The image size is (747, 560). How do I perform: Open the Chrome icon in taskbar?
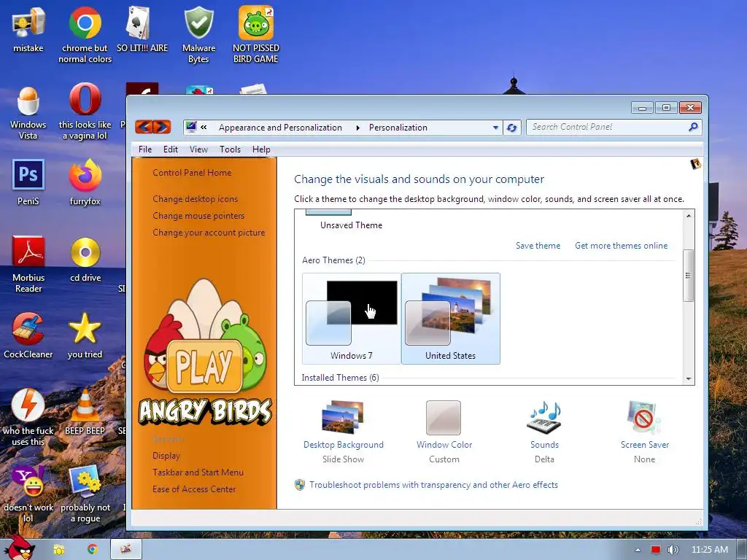93,550
